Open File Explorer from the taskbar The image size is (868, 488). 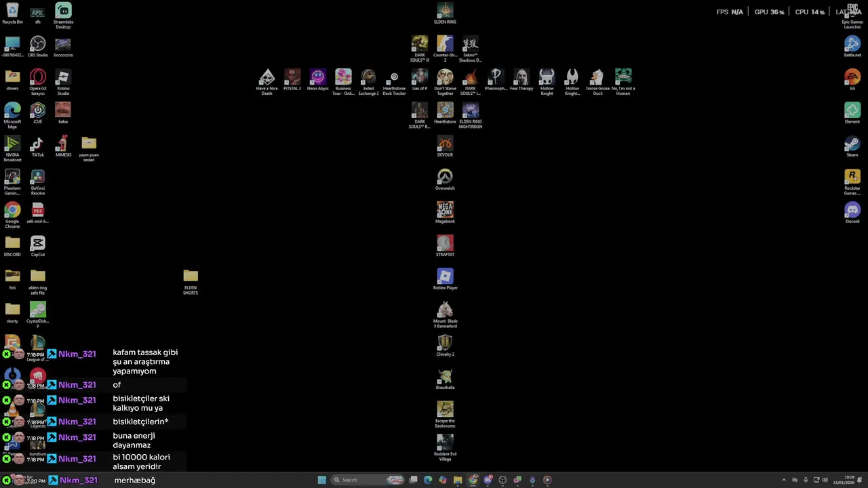point(458,480)
